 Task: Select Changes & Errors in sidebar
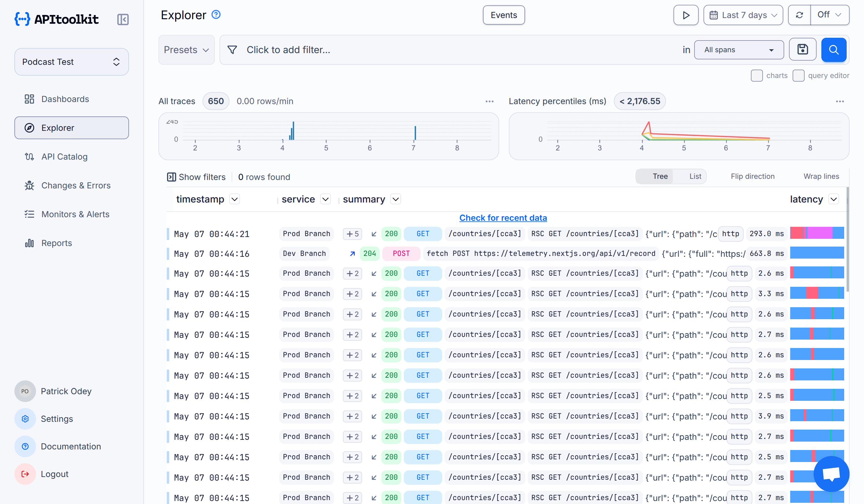75,185
